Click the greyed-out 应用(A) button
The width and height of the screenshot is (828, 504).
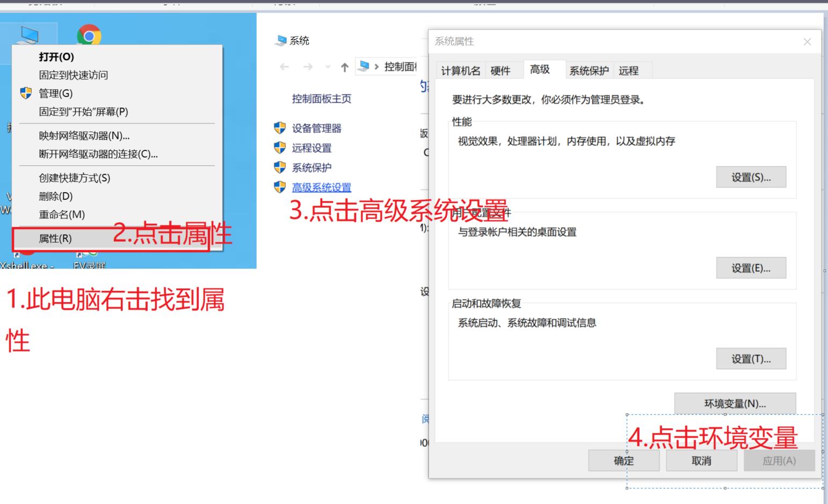coord(780,461)
